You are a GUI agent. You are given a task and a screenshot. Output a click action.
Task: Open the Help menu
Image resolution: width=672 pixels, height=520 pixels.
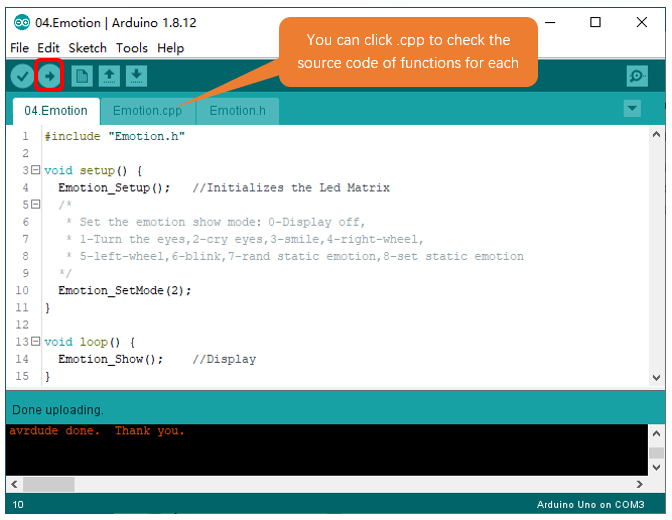point(170,48)
